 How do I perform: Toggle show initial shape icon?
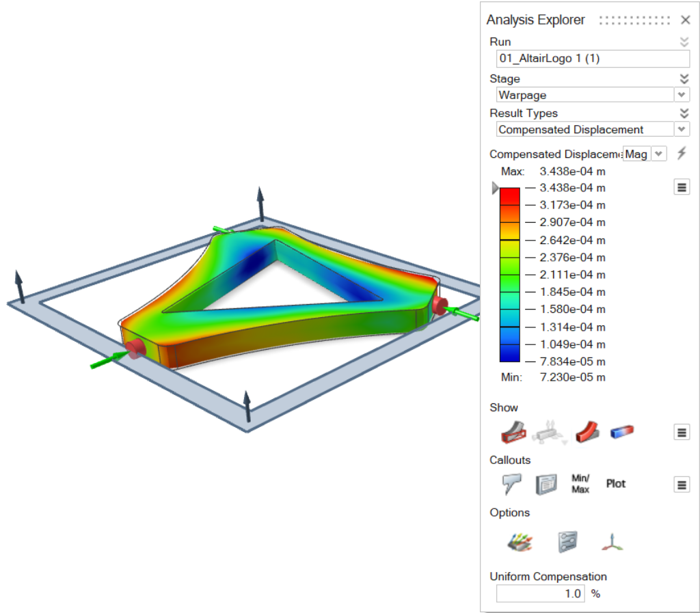513,432
